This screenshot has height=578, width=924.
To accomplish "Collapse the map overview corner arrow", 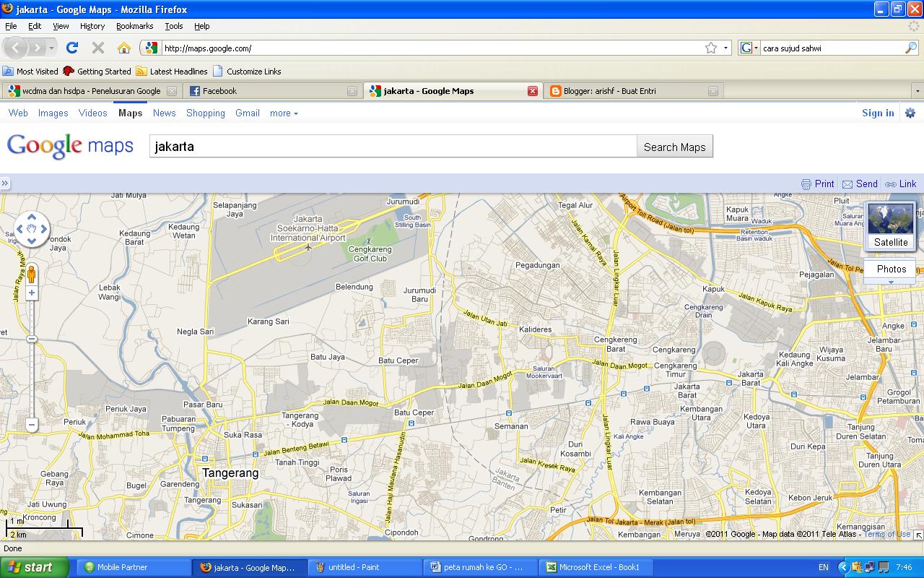I will [x=918, y=535].
